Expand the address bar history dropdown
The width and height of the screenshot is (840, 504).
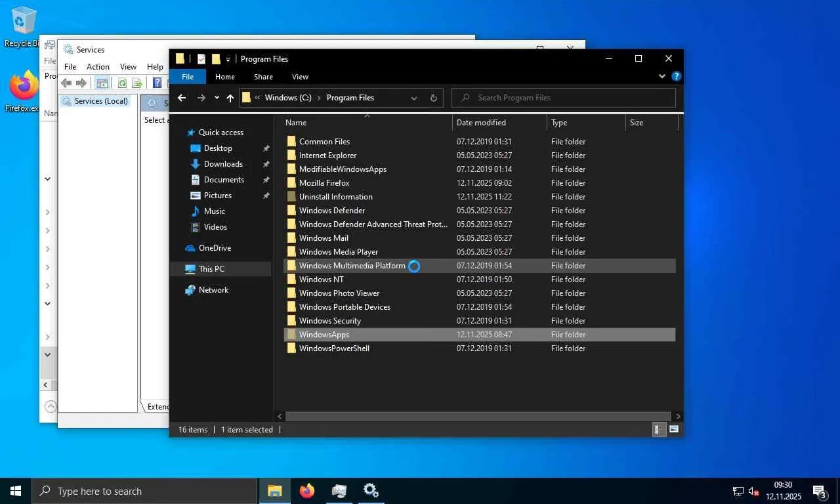[x=414, y=98]
